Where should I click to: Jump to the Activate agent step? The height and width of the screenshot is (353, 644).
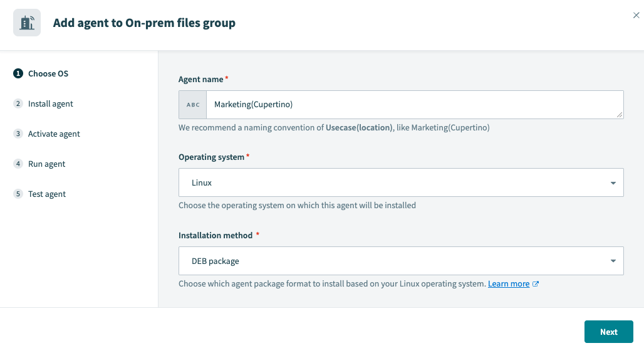(54, 134)
